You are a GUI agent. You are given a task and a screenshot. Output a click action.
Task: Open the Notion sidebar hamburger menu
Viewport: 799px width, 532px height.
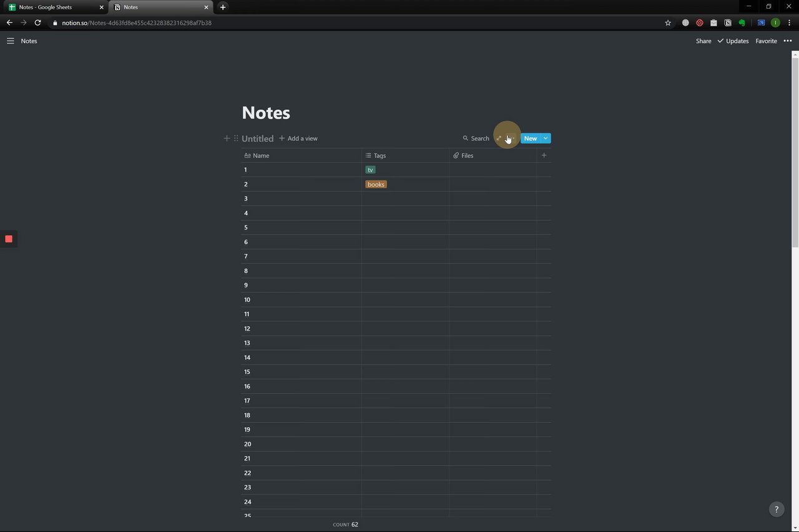coord(10,41)
